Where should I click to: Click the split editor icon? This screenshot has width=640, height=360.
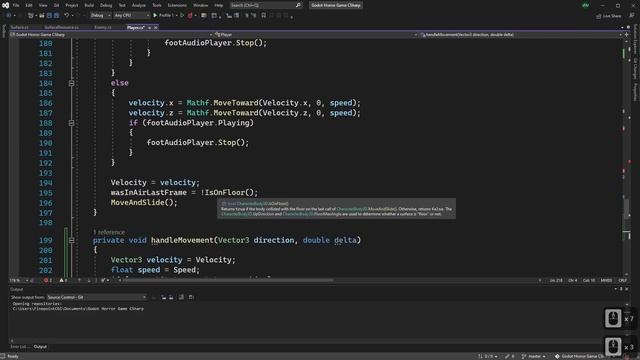[x=627, y=35]
